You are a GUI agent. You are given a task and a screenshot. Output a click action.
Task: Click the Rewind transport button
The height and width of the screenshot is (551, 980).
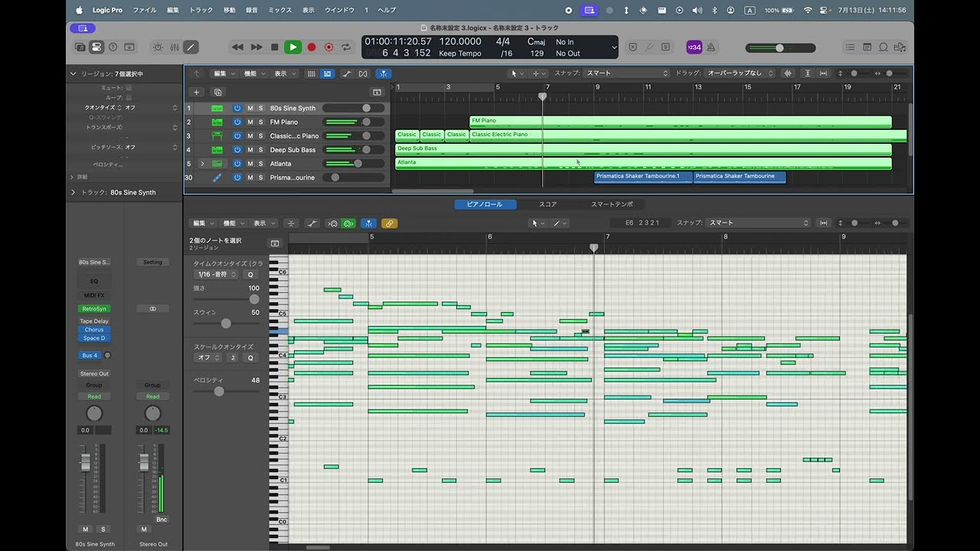238,47
